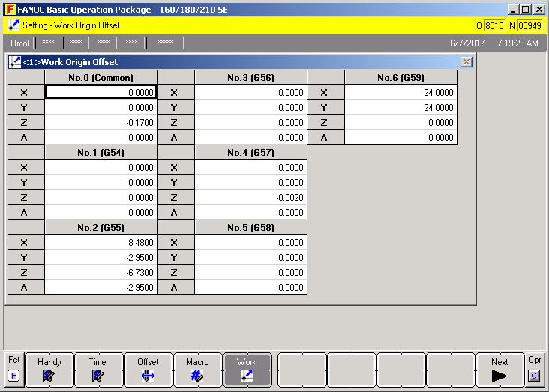The width and height of the screenshot is (549, 392).
Task: Select the Work origin softkey
Action: pos(247,370)
